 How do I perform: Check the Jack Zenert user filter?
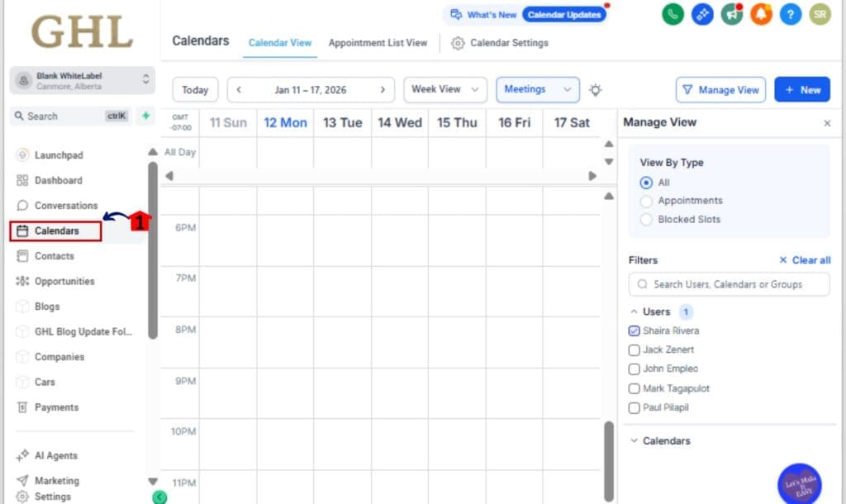[634, 349]
